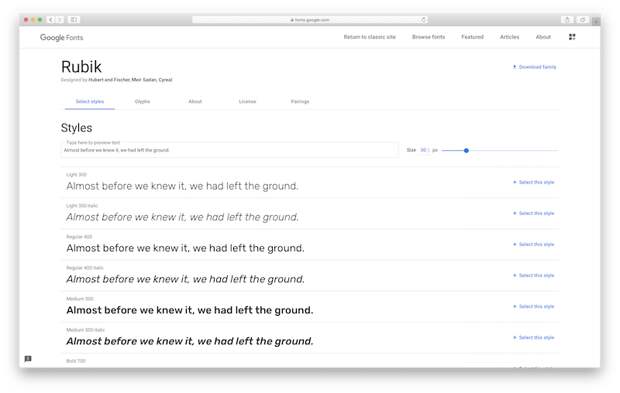Open Featured in the header
This screenshot has height=393, width=620.
tap(472, 37)
